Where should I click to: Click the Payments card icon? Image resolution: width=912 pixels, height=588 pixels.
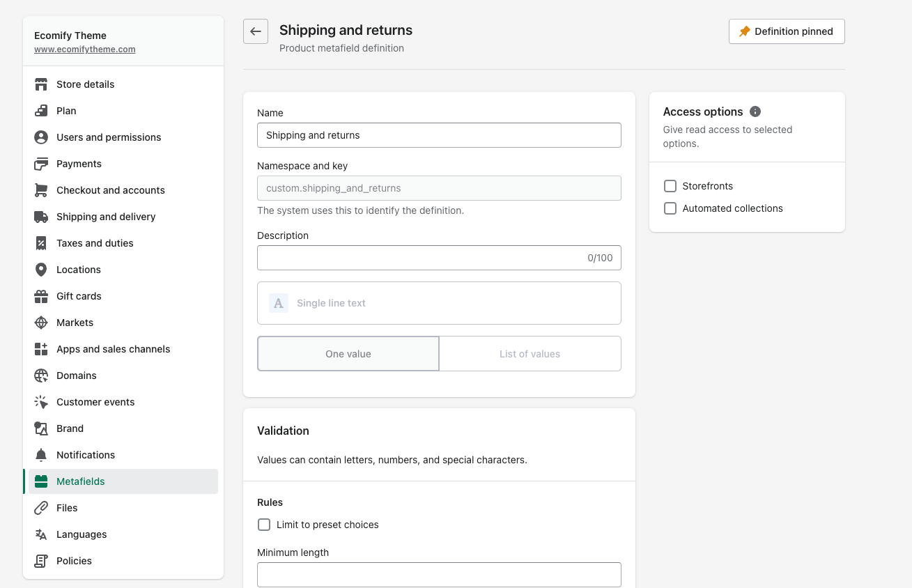pyautogui.click(x=41, y=164)
